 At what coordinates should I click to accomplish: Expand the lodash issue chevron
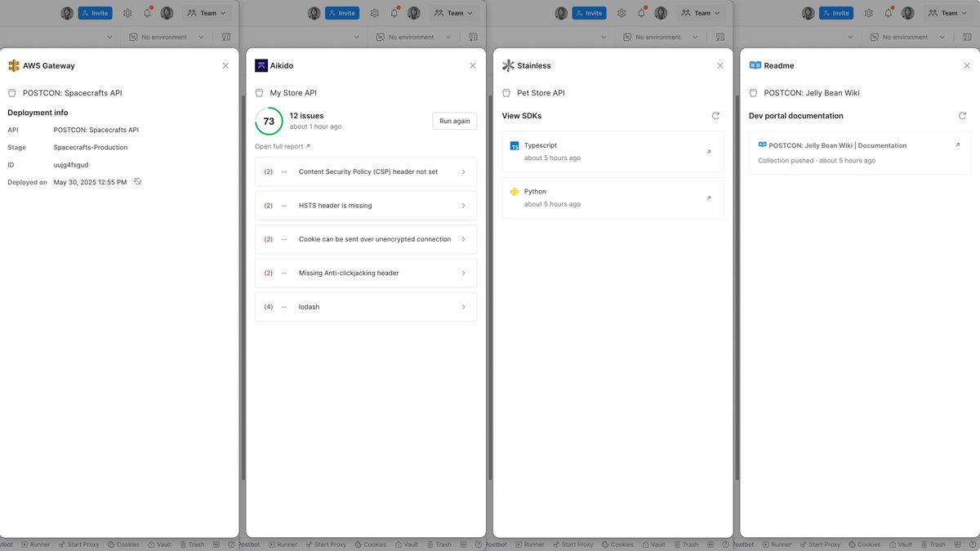(x=463, y=307)
